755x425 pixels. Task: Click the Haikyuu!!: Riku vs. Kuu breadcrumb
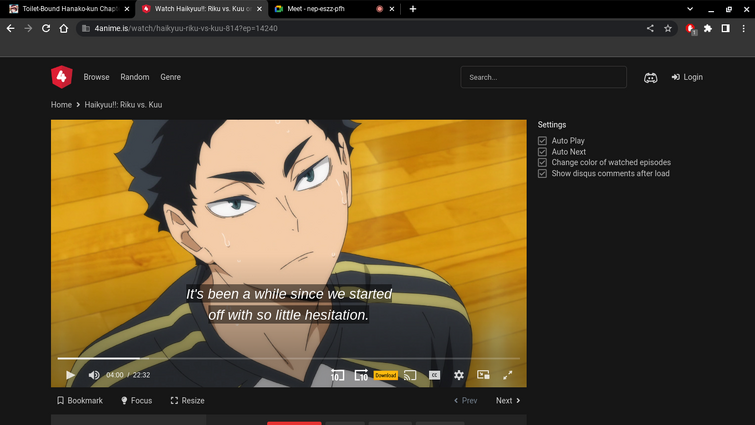[123, 104]
